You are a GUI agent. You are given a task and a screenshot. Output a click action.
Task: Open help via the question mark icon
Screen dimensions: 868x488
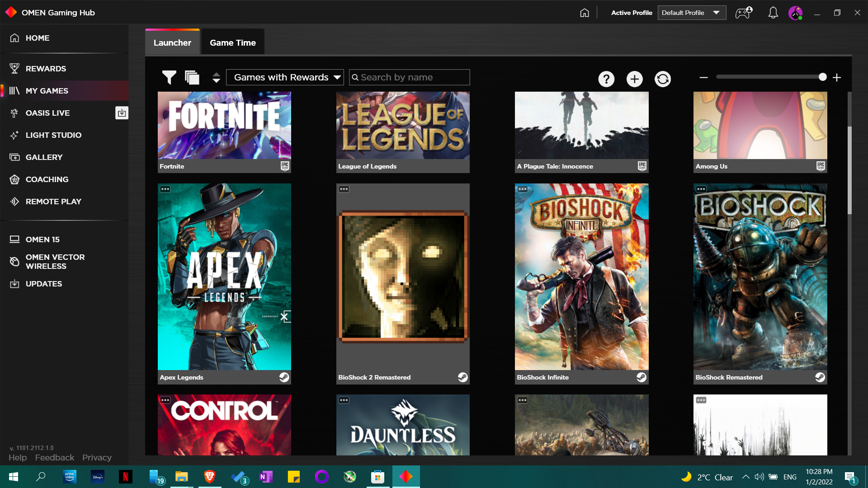point(606,79)
